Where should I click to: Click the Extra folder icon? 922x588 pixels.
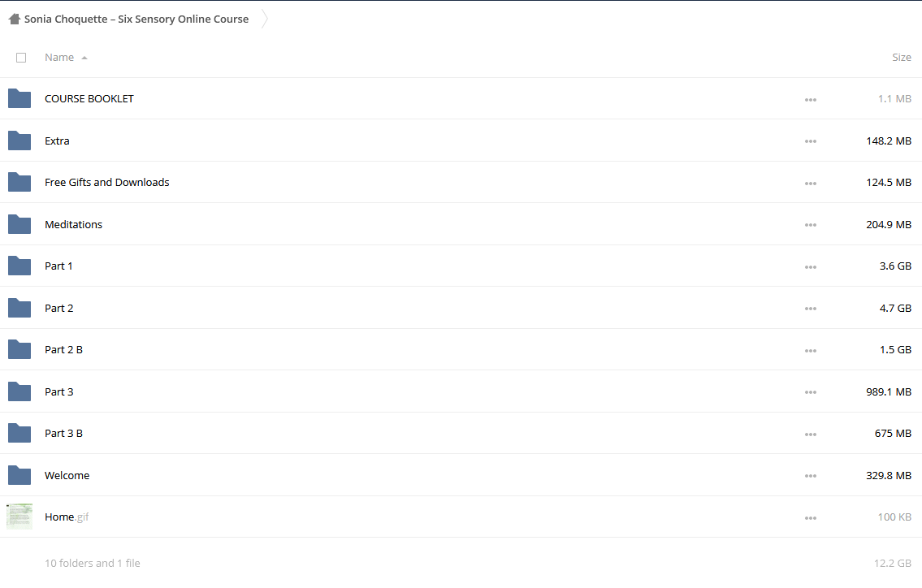tap(19, 141)
